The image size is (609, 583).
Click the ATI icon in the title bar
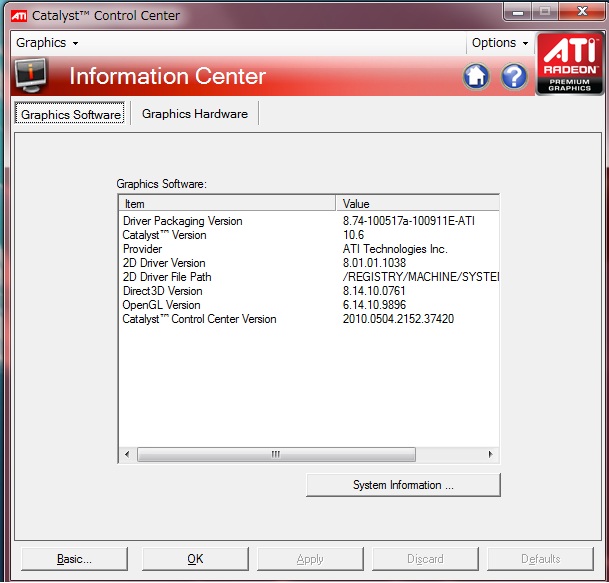point(18,15)
